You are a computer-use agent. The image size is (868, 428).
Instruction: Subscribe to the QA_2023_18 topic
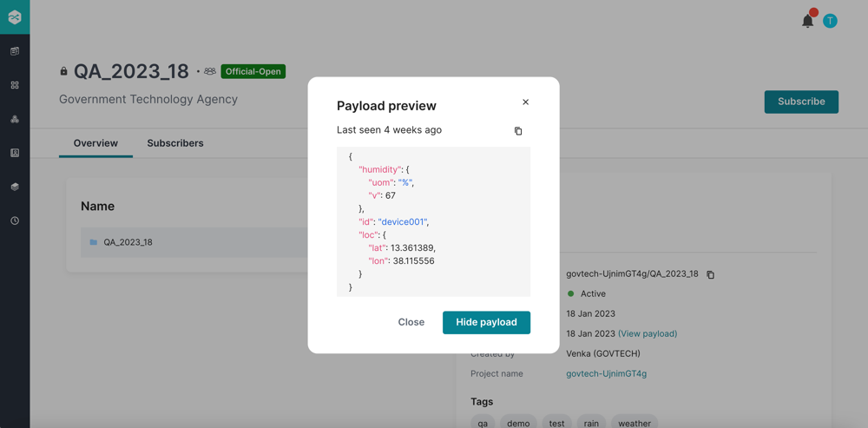point(800,102)
